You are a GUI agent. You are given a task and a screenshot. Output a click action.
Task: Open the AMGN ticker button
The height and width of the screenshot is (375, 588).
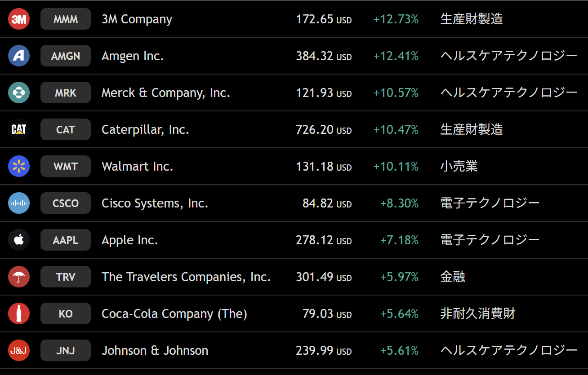[x=66, y=56]
